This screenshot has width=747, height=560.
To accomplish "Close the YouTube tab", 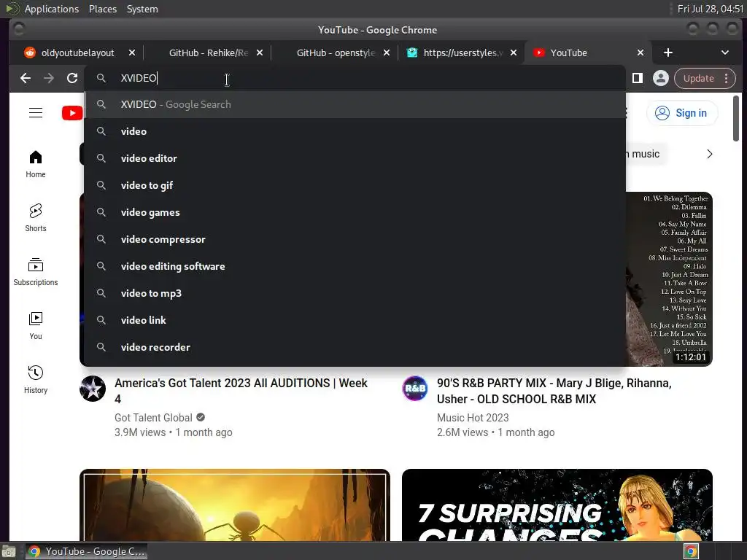I will click(640, 52).
